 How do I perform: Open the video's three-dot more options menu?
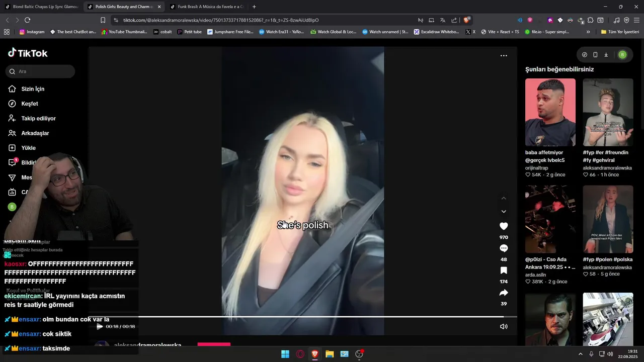point(504,56)
